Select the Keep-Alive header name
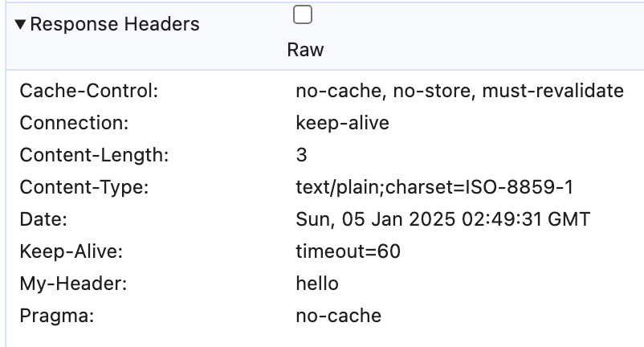 coord(72,251)
